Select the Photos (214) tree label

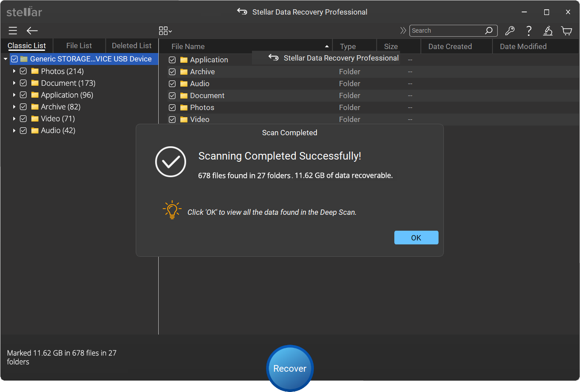(62, 71)
